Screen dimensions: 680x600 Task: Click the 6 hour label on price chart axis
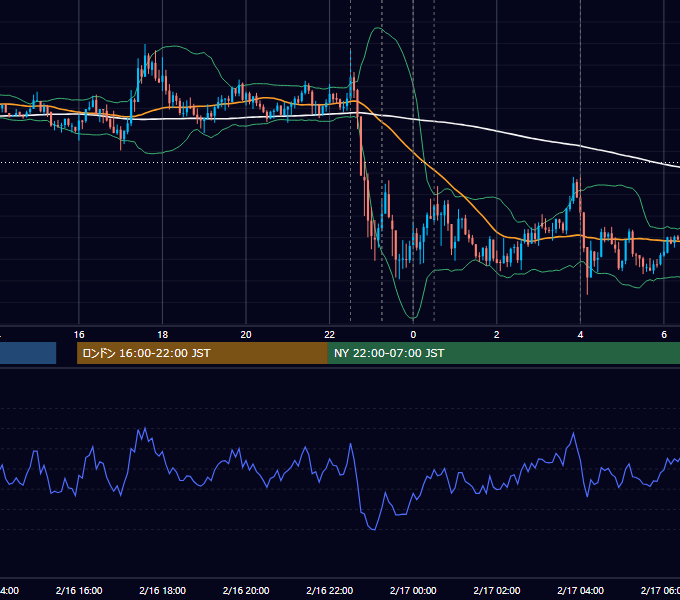pyautogui.click(x=664, y=335)
